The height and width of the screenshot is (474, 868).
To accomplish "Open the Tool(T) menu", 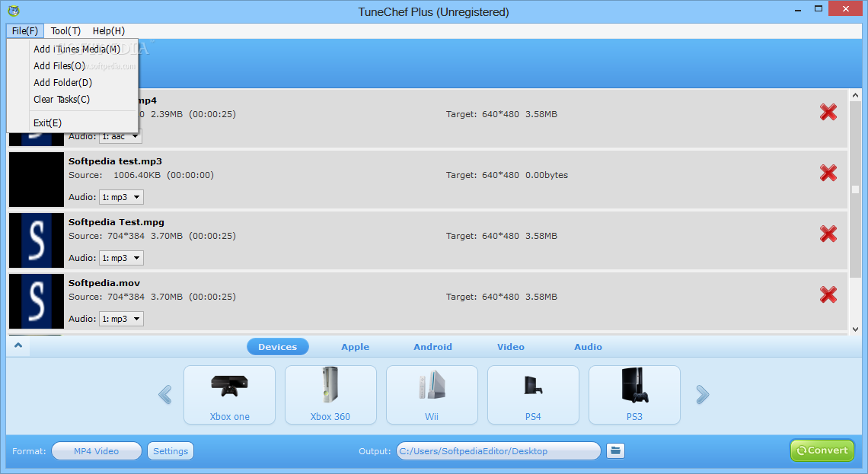I will [65, 31].
